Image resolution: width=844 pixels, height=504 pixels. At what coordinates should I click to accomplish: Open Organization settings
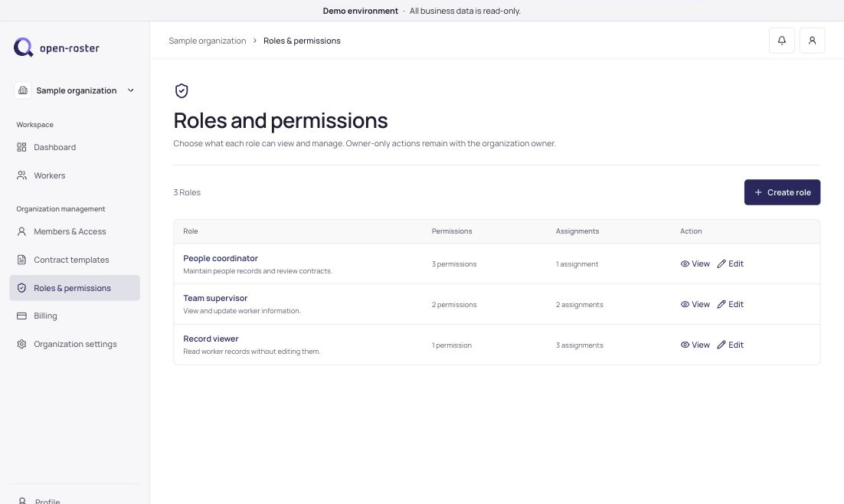(x=75, y=344)
